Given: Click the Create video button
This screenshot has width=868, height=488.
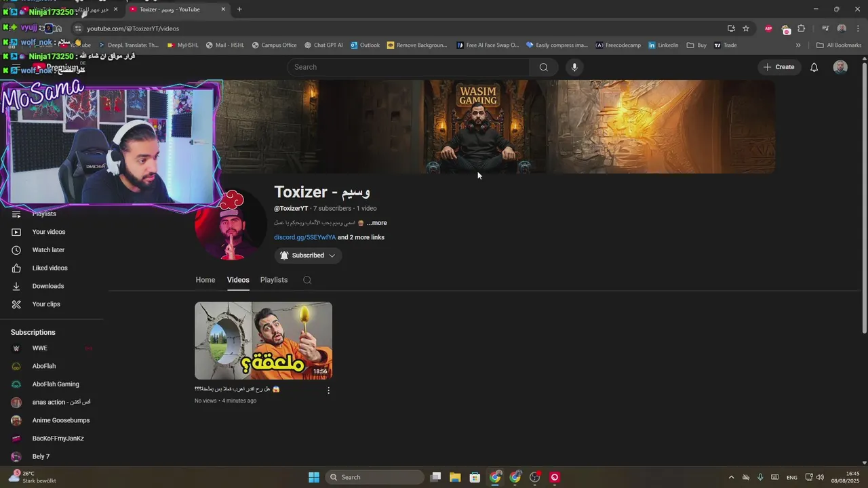Looking at the screenshot, I should tap(778, 67).
